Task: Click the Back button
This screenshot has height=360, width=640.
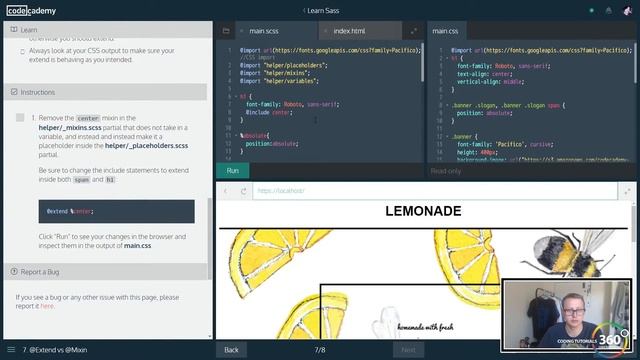Action: (x=231, y=350)
